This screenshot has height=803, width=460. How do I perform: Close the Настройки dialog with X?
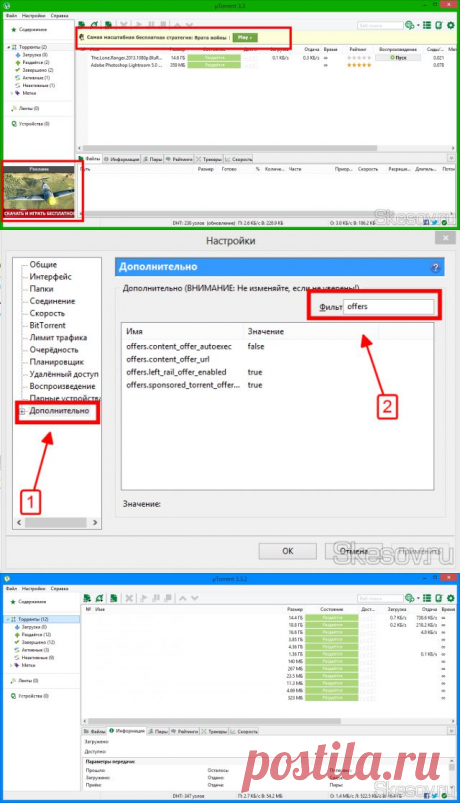(x=445, y=238)
